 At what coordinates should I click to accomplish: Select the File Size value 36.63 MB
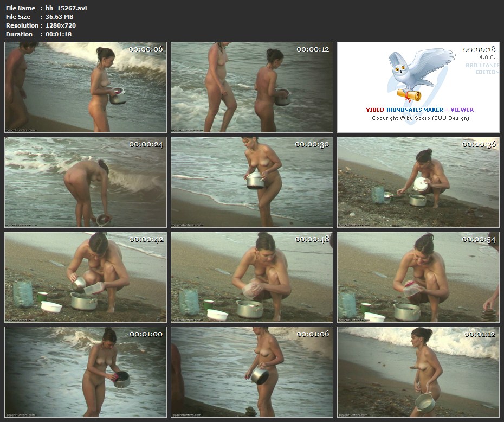(x=60, y=17)
